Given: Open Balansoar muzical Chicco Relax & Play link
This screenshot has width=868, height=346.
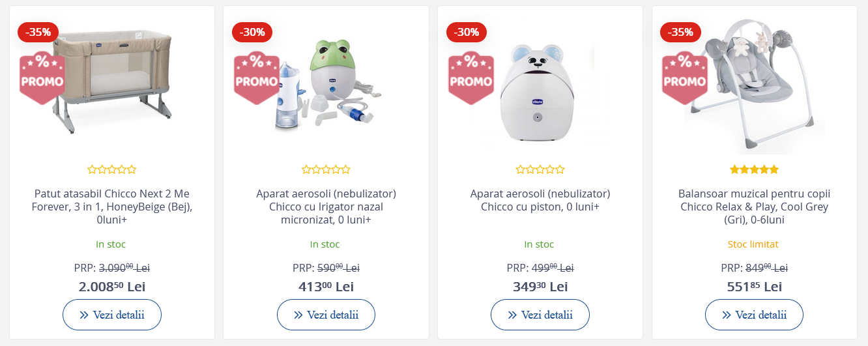Looking at the screenshot, I should (x=754, y=207).
